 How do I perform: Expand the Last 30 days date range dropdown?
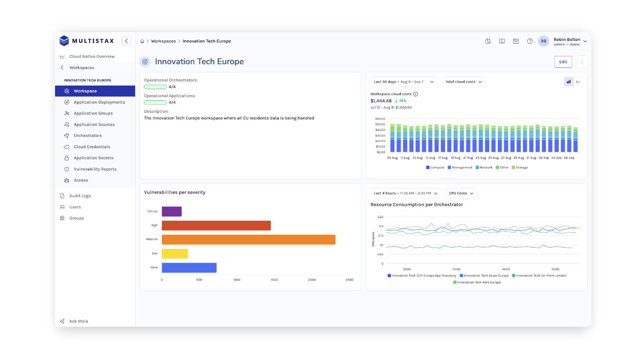tap(404, 82)
